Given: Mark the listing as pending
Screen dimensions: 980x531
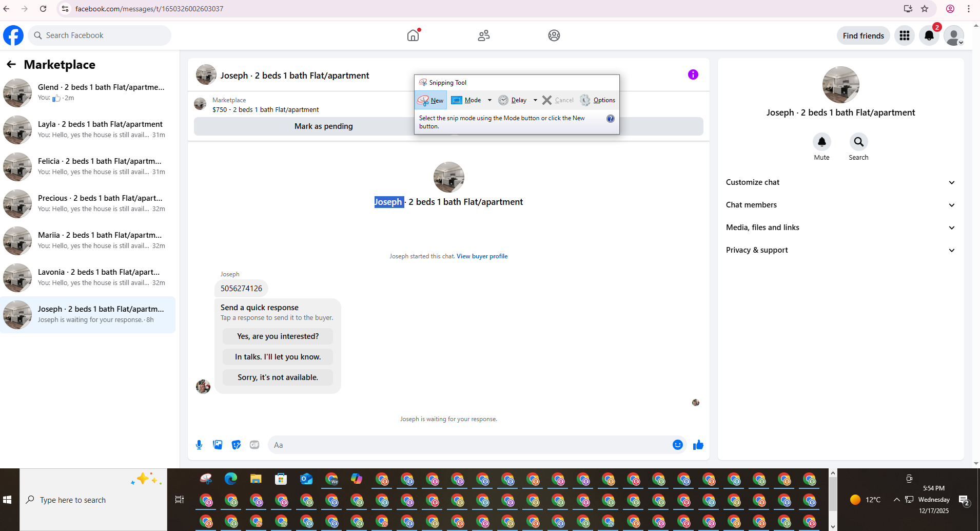Looking at the screenshot, I should 324,126.
